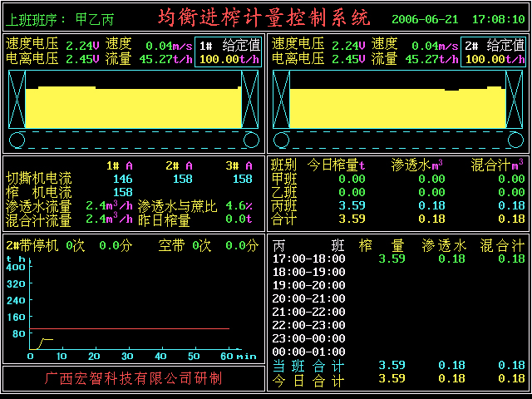This screenshot has height=399, width=532.
Task: Select the left roller circle of 2# belt
Action: pyautogui.click(x=281, y=140)
